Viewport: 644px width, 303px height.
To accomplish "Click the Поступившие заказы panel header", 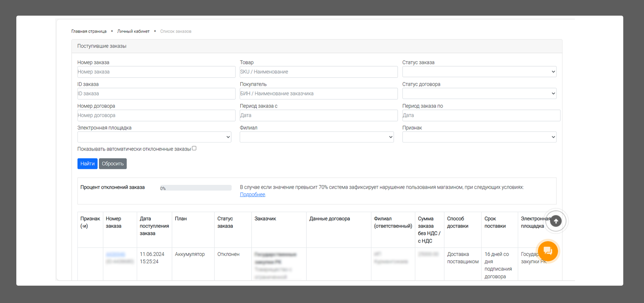I will (x=317, y=46).
